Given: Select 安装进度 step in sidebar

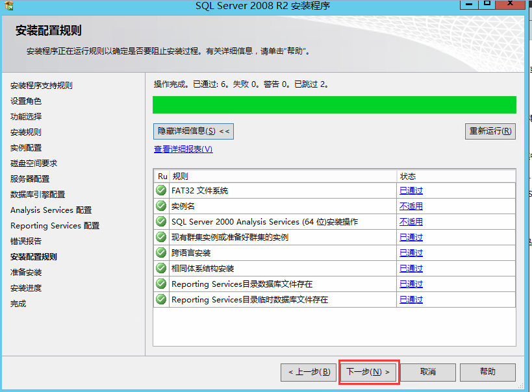Looking at the screenshot, I should (26, 288).
